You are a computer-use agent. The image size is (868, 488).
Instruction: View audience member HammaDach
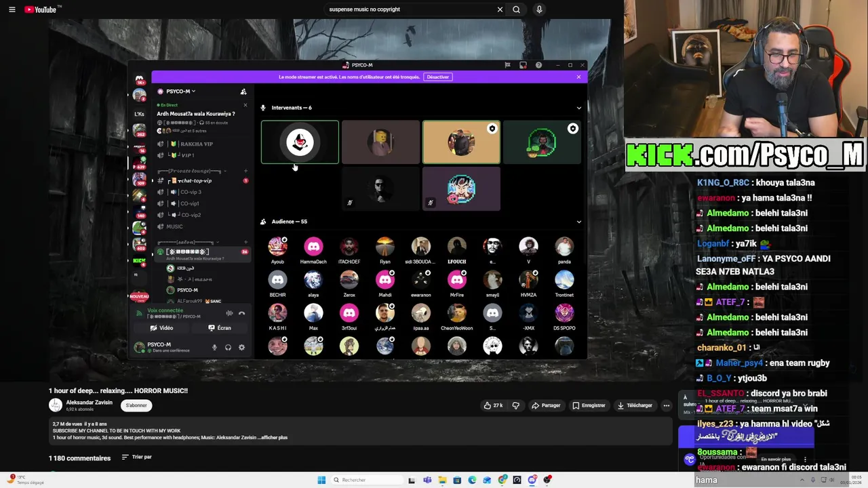point(313,249)
